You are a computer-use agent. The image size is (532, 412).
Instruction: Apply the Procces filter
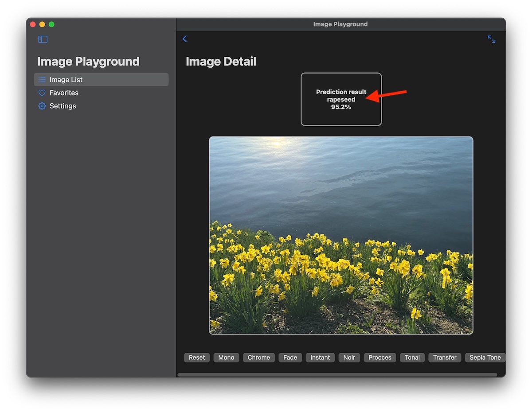click(x=380, y=358)
